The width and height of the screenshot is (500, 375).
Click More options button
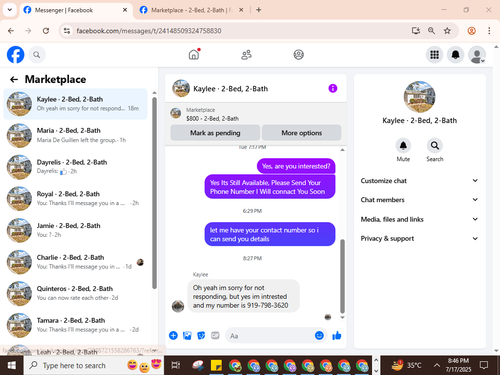pos(301,133)
